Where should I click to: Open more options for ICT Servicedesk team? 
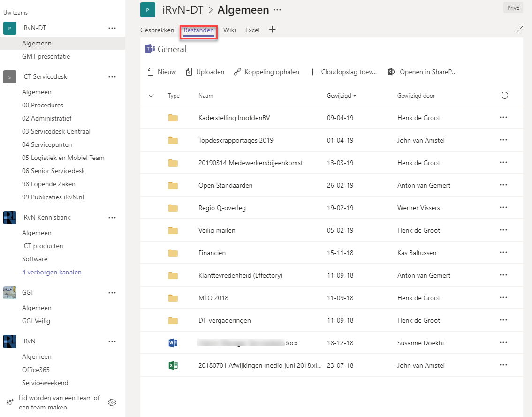click(x=112, y=77)
